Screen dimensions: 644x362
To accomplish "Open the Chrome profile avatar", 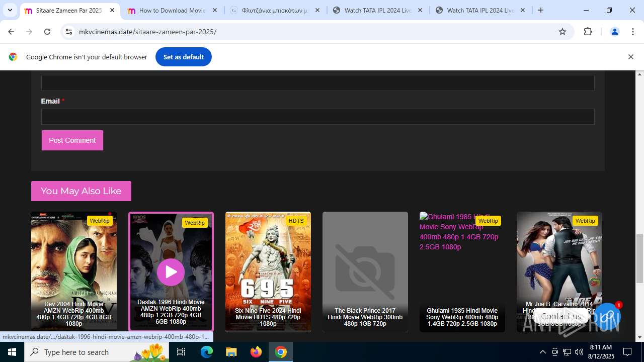I will click(x=614, y=32).
